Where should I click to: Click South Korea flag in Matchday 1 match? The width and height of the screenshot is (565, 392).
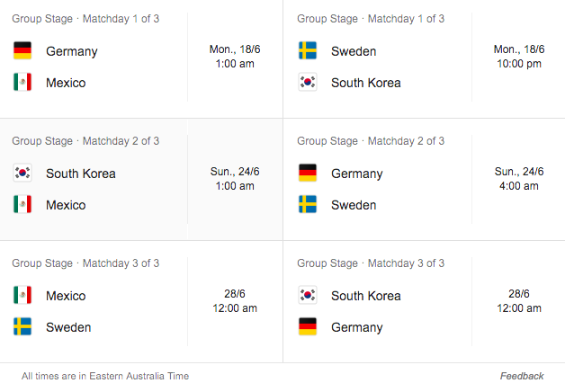coord(308,82)
